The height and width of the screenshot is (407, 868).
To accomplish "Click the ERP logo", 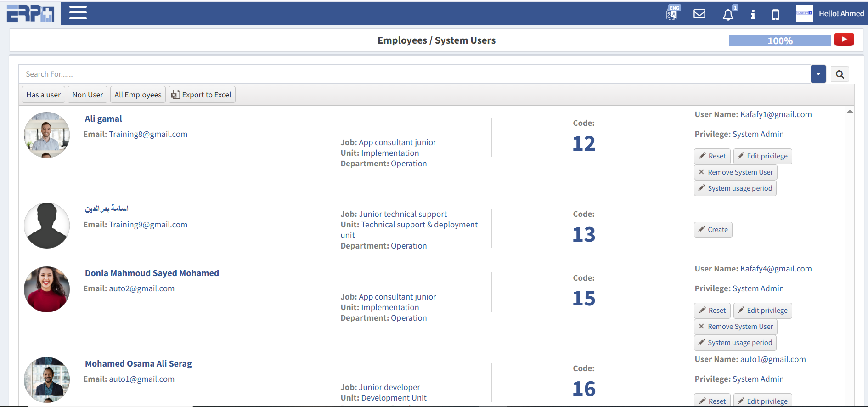I will click(x=30, y=13).
